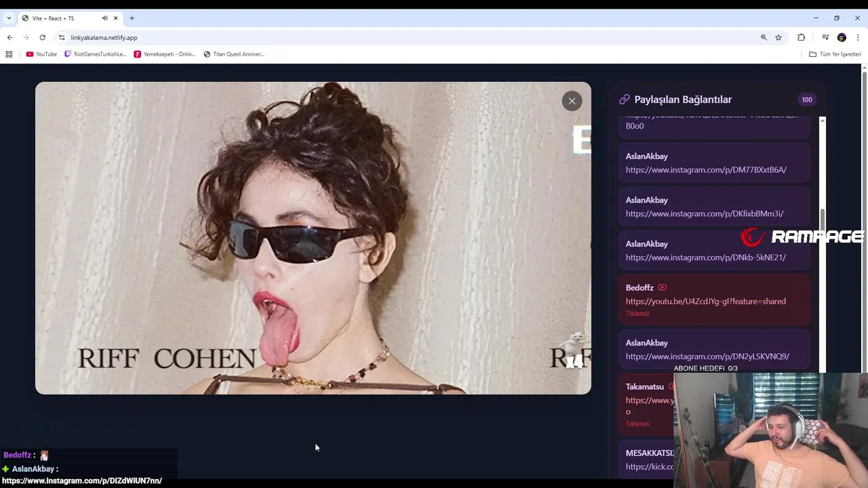Open Bedoffz youtu.be link
868x488 pixels.
click(x=706, y=302)
